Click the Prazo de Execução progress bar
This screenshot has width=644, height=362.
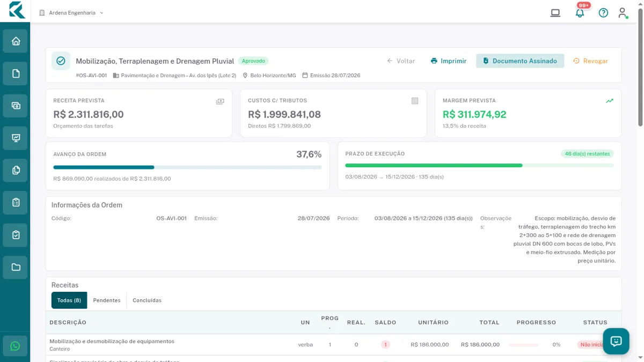click(x=479, y=166)
